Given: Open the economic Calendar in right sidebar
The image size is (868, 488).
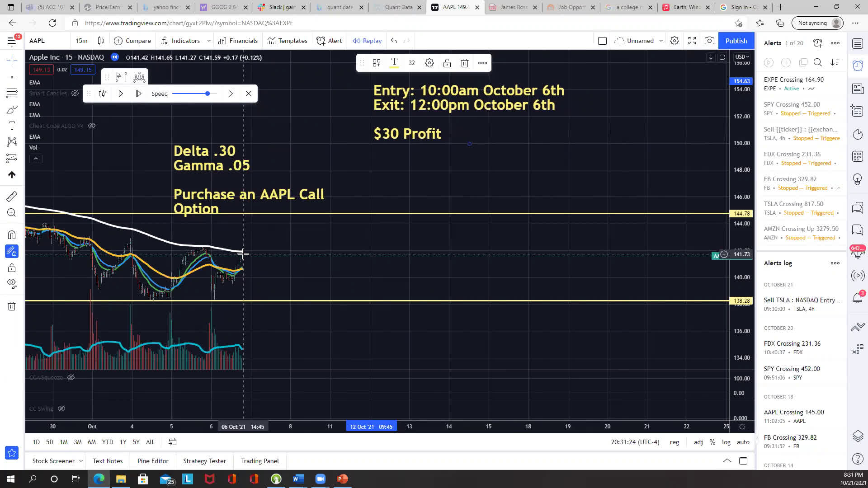Looking at the screenshot, I should pos(857,156).
